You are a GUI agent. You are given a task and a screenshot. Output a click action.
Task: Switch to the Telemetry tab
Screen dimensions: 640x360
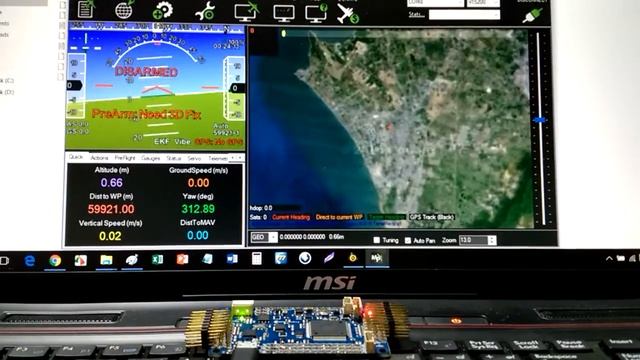[218, 158]
